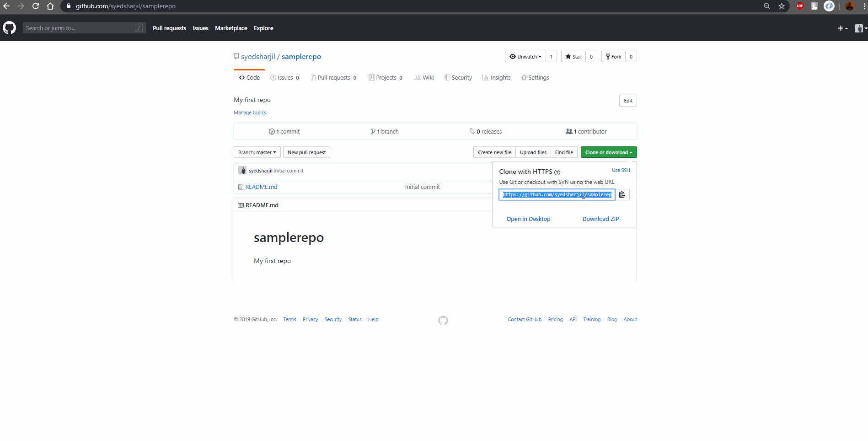Reload the page with the refresh icon
The width and height of the screenshot is (868, 441).
coord(36,6)
